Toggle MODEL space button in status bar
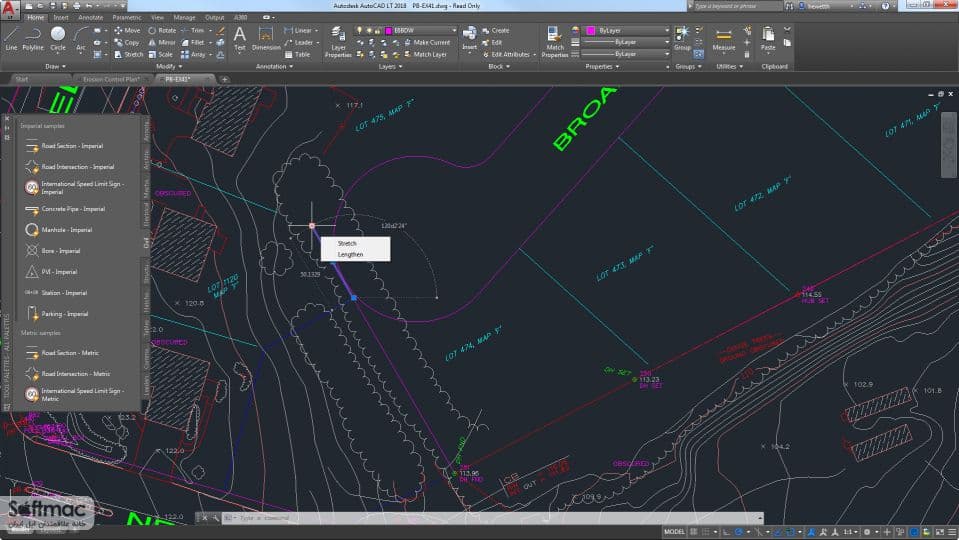This screenshot has width=959, height=540. click(x=674, y=531)
